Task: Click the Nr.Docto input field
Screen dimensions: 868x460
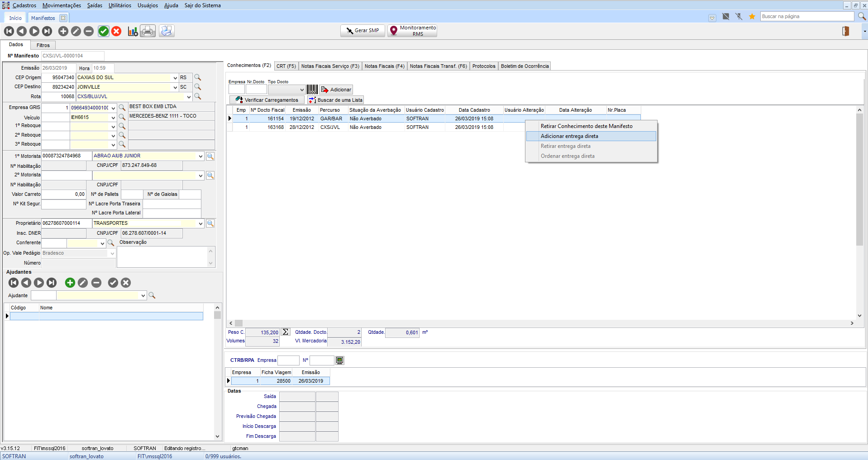Action: [256, 90]
